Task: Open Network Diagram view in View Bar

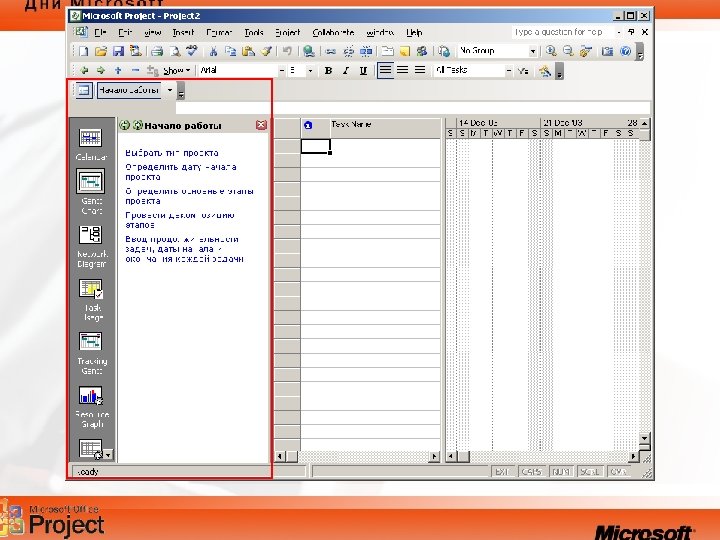Action: [x=91, y=247]
